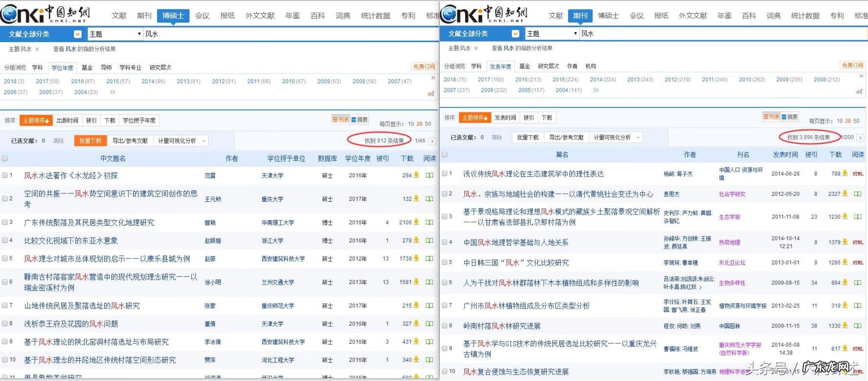The image size is (868, 381).
Task: Expand more years arrow after 2004(23)
Action: point(113,92)
